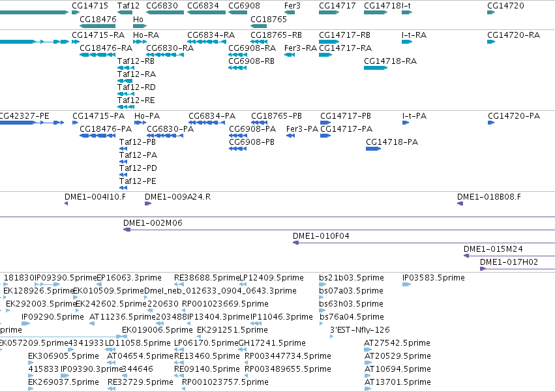The image size is (555, 392).
Task: Select protein Ho-PA
Action: point(147,116)
